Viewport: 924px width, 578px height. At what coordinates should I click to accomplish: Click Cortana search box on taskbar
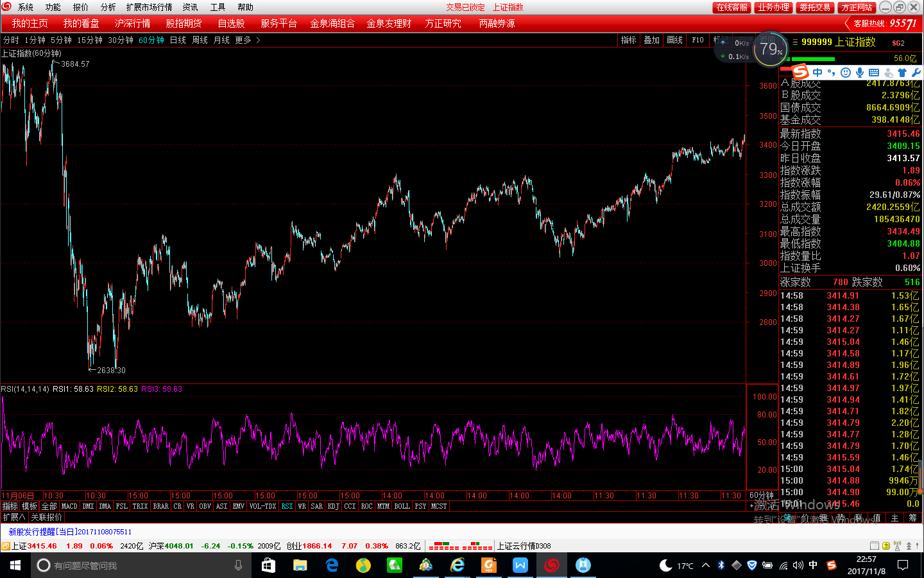coord(141,565)
